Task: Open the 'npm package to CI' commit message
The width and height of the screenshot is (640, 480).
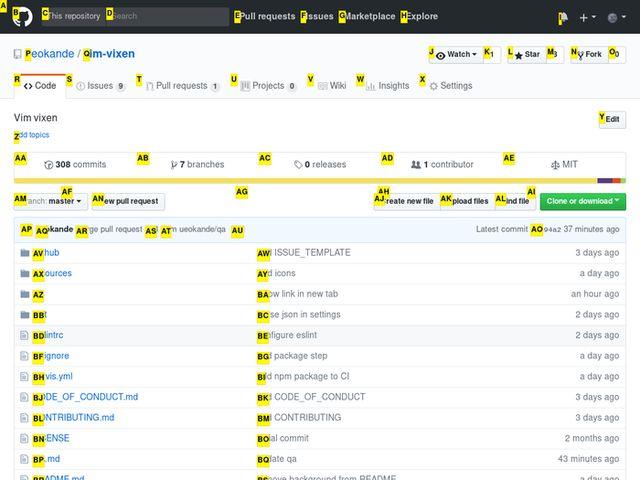Action: [304, 376]
